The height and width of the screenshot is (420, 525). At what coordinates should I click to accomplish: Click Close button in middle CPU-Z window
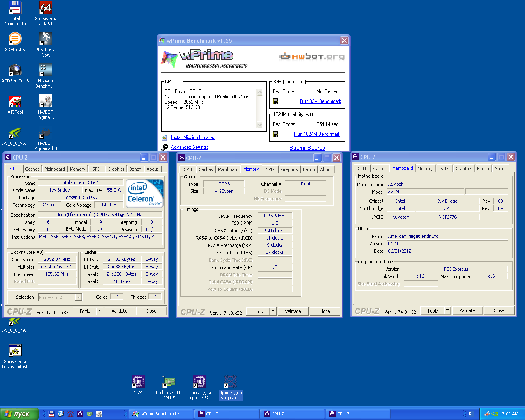324,311
